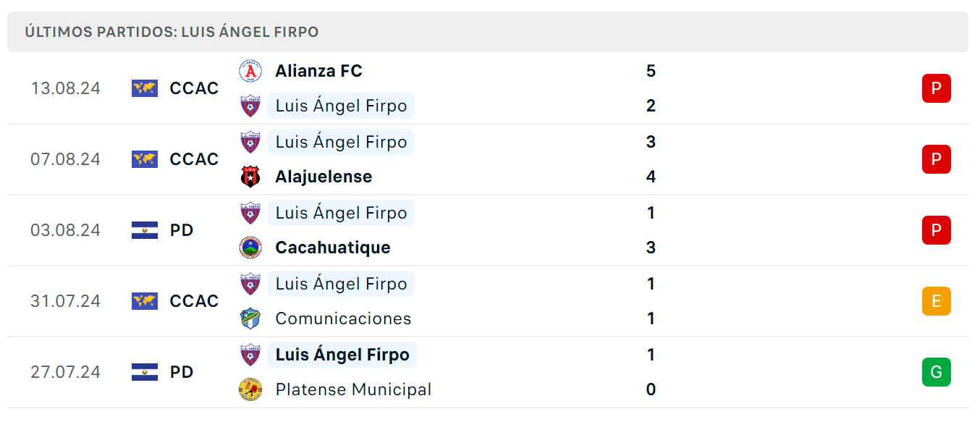Click the CCAC world-map flag for 13.08.24
The width and height of the screenshot is (980, 422).
pos(145,88)
